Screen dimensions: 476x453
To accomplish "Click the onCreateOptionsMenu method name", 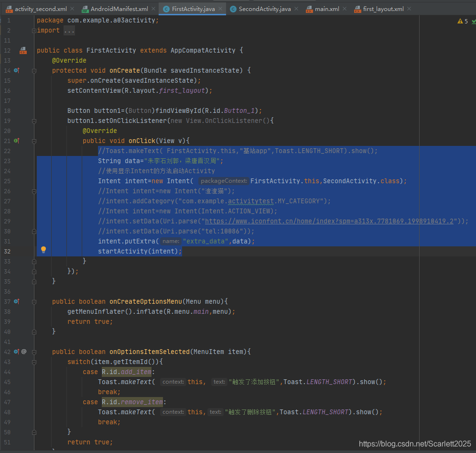I will pos(146,301).
